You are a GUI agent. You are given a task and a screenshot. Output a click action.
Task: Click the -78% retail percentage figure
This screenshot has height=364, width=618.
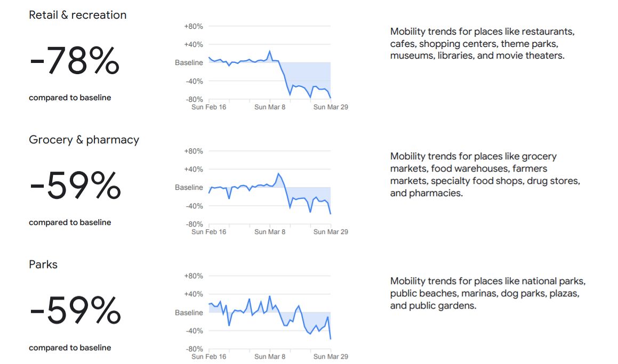click(75, 61)
